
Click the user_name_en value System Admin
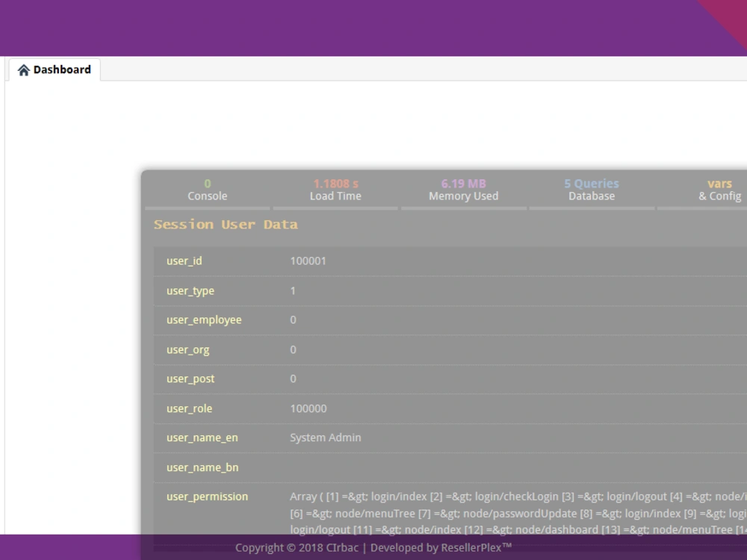(x=325, y=438)
